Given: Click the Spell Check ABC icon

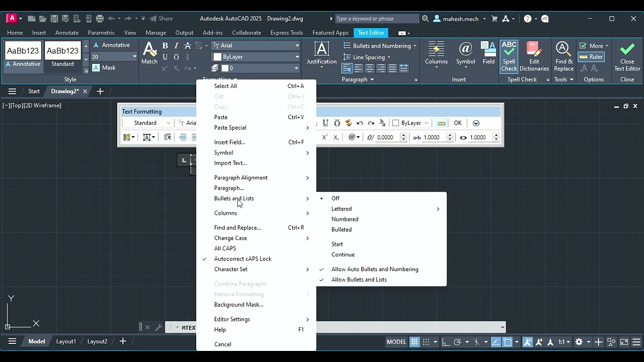Looking at the screenshot, I should [509, 56].
